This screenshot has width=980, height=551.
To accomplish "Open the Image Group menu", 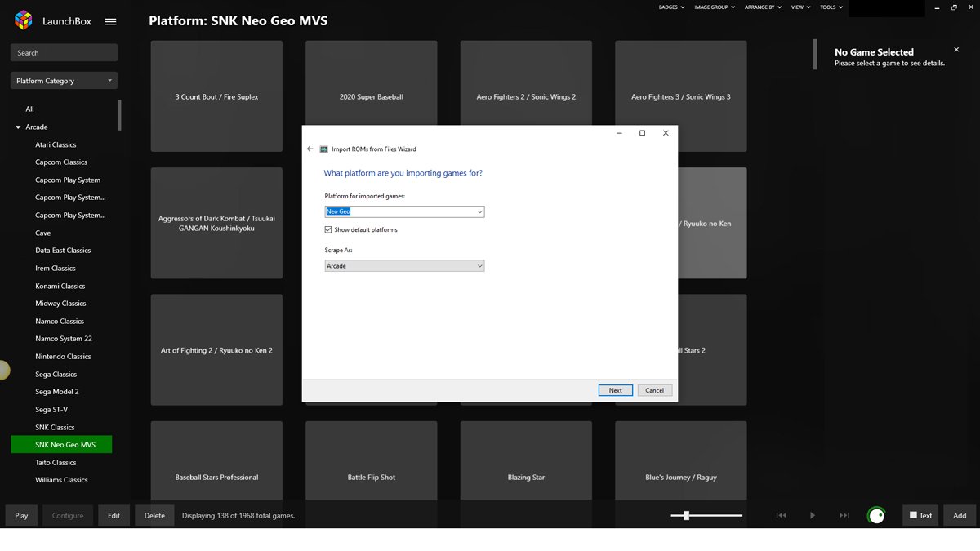I will click(715, 7).
